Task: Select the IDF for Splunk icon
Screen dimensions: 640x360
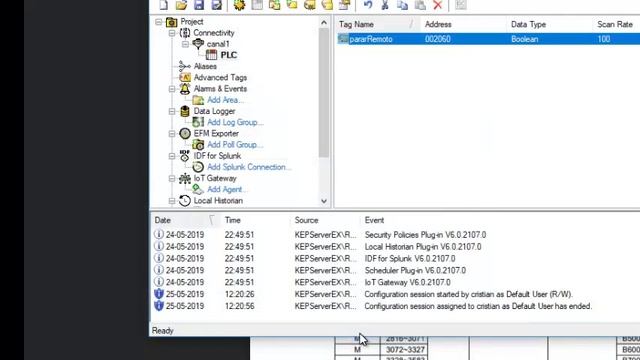Action: [185, 156]
